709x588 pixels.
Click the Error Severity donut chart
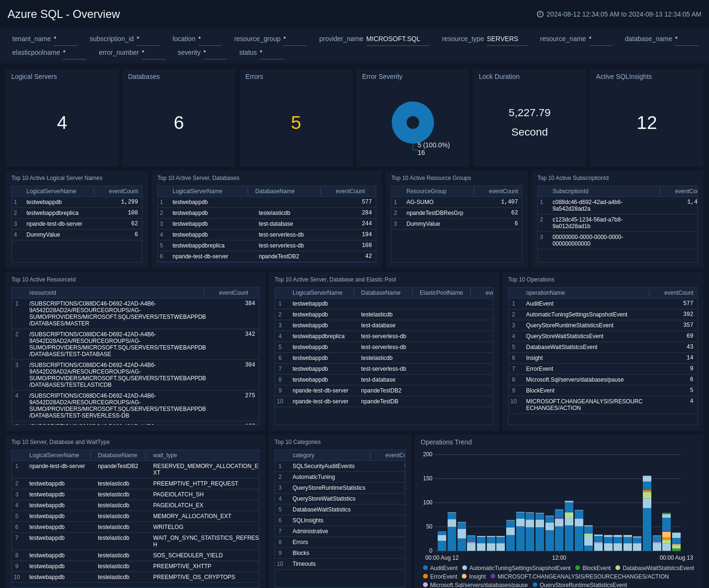(x=413, y=122)
